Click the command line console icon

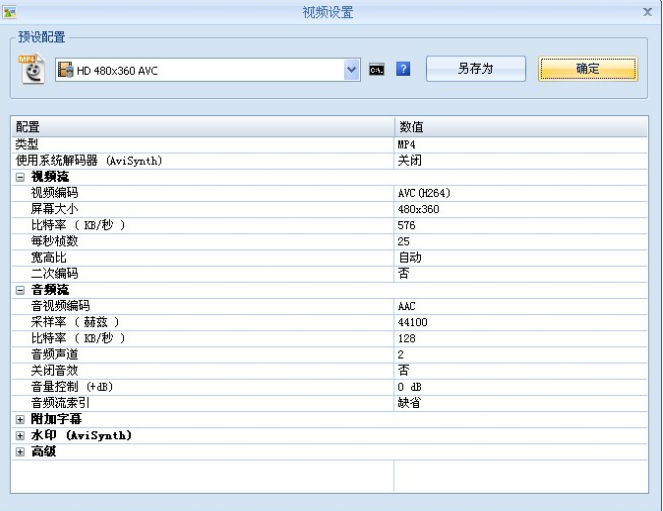377,70
